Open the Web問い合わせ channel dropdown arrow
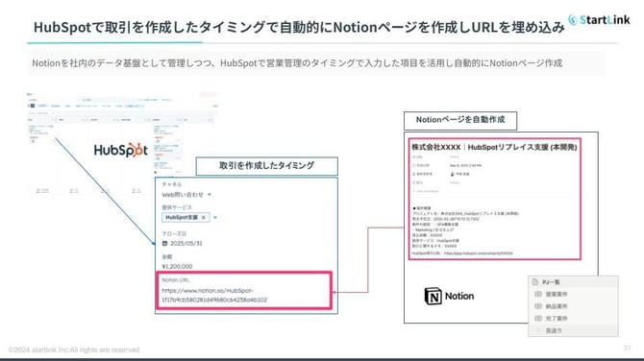Image resolution: width=644 pixels, height=361 pixels. 210,195
